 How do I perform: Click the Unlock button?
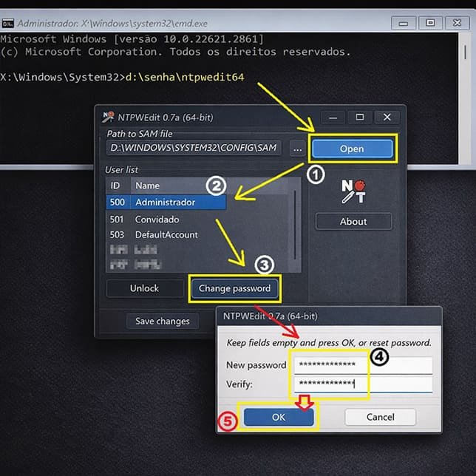click(x=145, y=288)
